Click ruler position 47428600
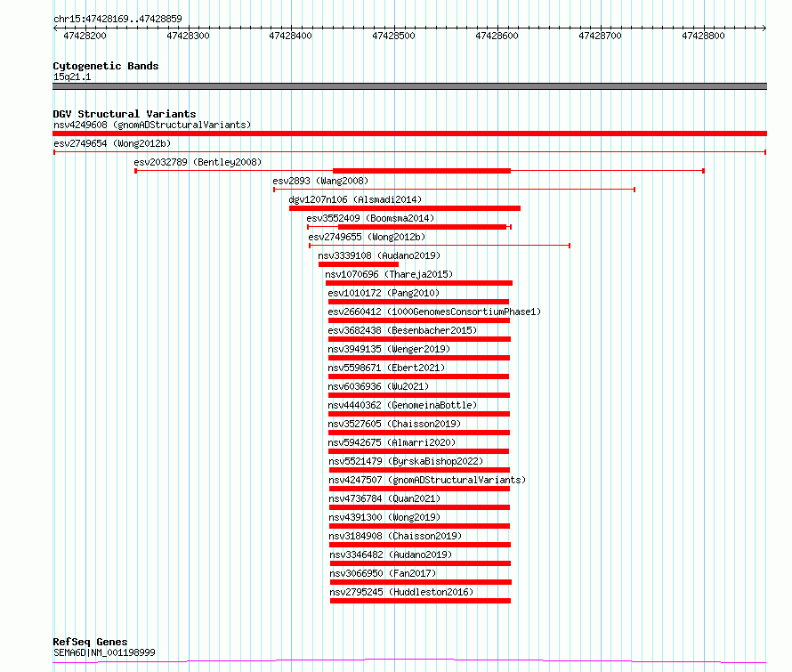 pyautogui.click(x=497, y=36)
